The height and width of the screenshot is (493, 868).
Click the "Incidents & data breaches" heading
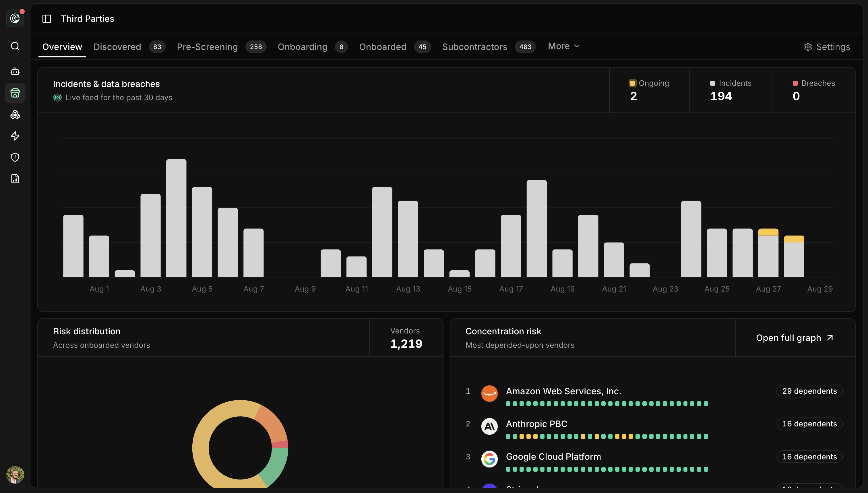(106, 84)
